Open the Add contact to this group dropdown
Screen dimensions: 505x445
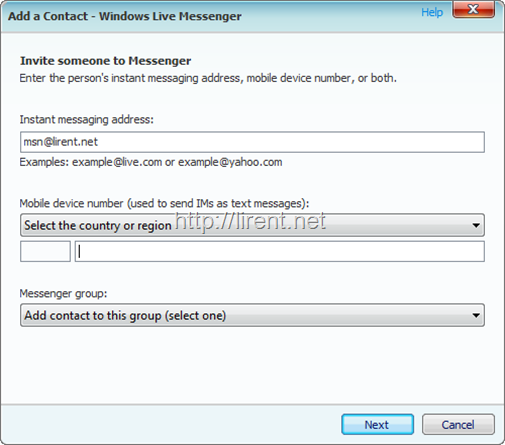coord(252,315)
